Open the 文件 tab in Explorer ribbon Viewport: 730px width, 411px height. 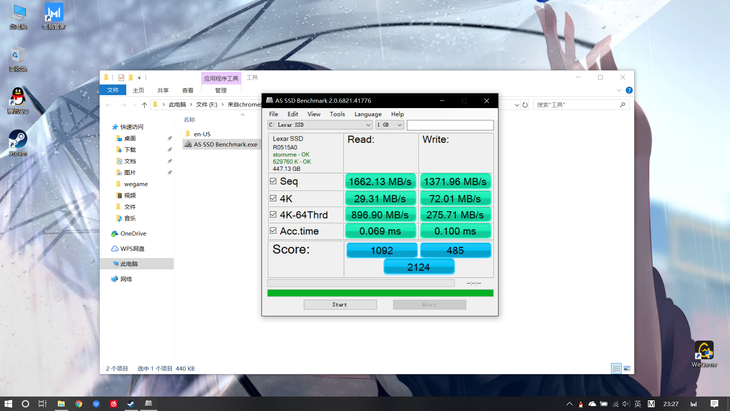[x=113, y=90]
